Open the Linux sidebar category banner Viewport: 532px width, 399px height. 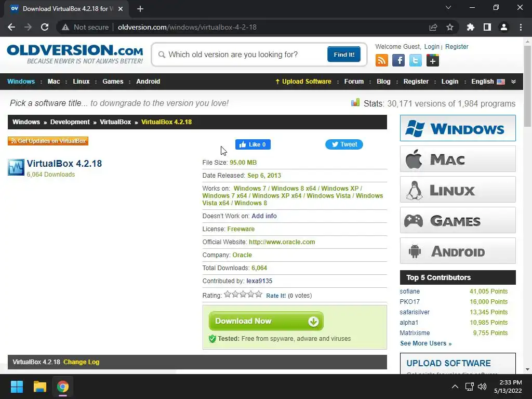(x=458, y=189)
